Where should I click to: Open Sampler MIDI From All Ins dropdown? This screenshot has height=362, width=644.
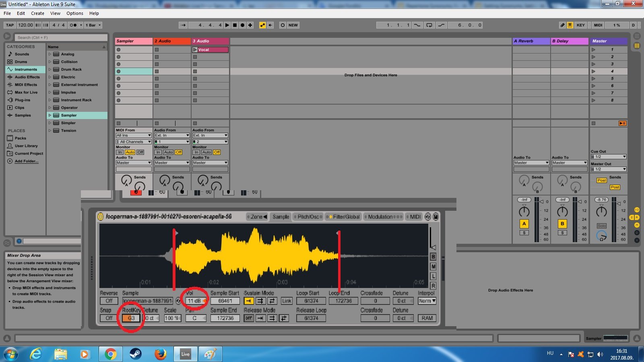pos(134,136)
